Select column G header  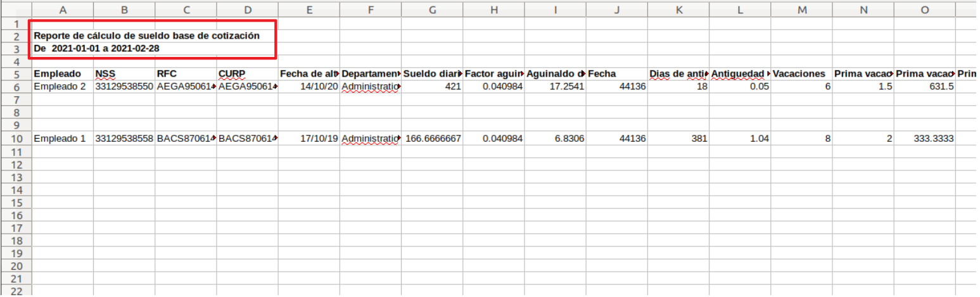[x=431, y=9]
